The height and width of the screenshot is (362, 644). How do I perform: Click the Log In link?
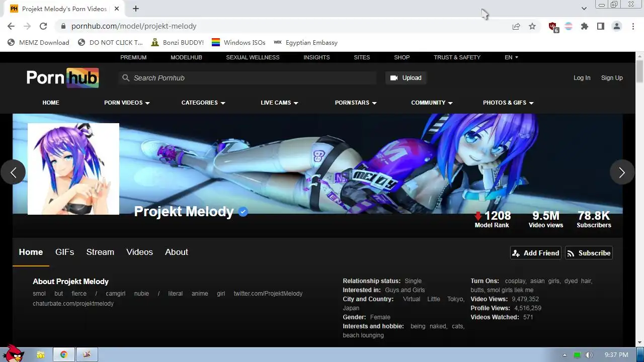pos(582,78)
